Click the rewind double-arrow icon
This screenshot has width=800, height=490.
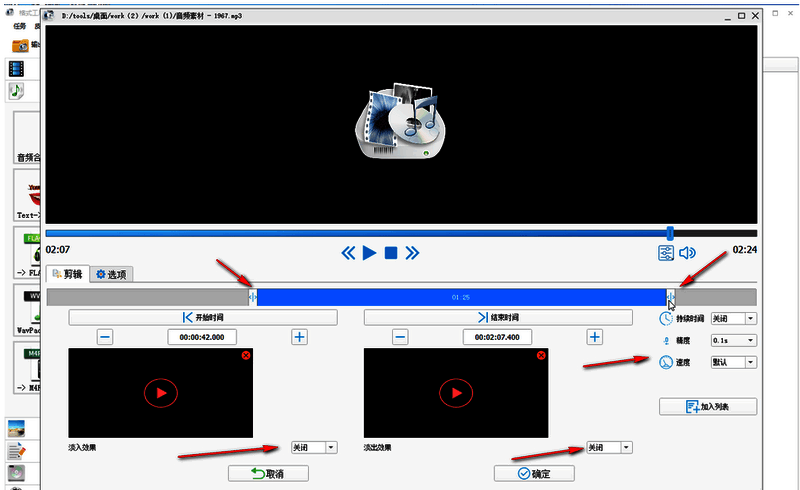coord(348,252)
